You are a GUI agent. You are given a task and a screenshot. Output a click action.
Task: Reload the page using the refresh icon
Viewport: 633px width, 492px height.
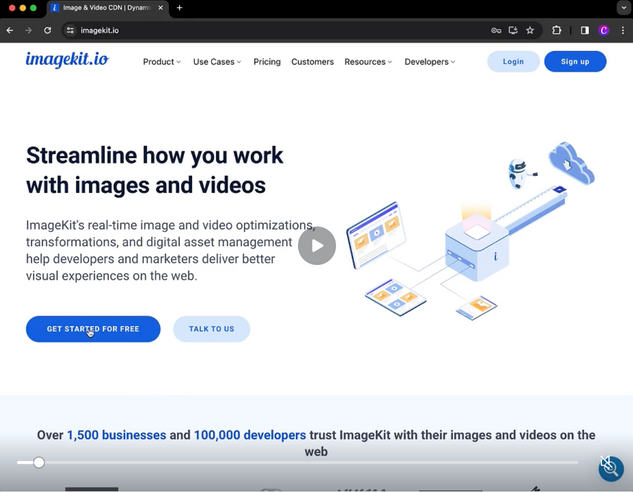[47, 31]
